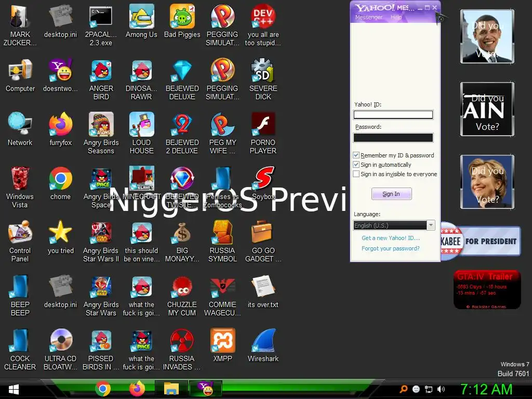Open RUSSIA SYMBOL desktop shortcut
The height and width of the screenshot is (399, 532).
tap(222, 241)
